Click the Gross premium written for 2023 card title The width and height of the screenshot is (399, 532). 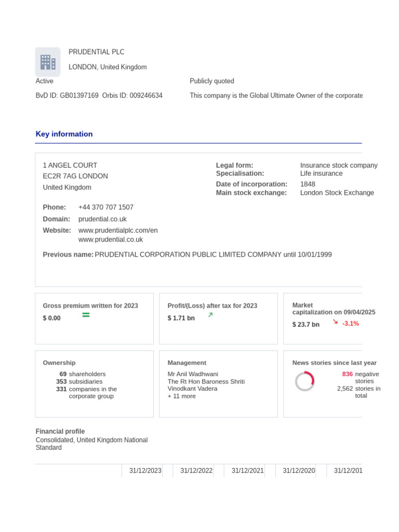[x=90, y=305]
